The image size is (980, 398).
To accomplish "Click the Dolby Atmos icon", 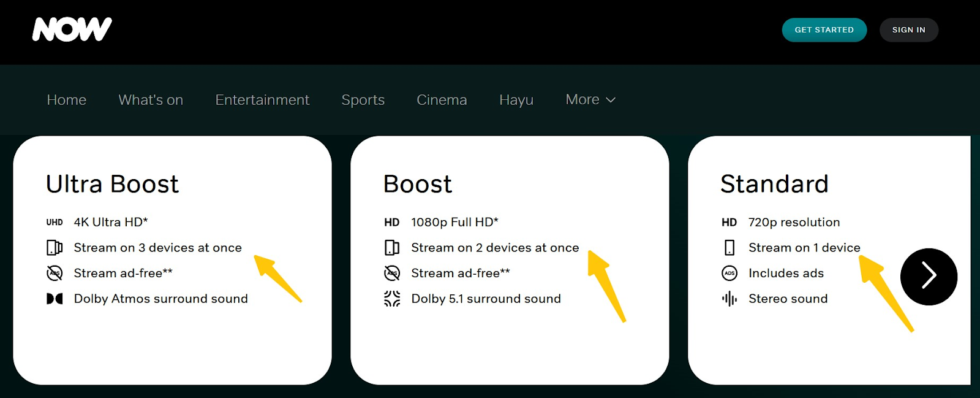I will (55, 299).
